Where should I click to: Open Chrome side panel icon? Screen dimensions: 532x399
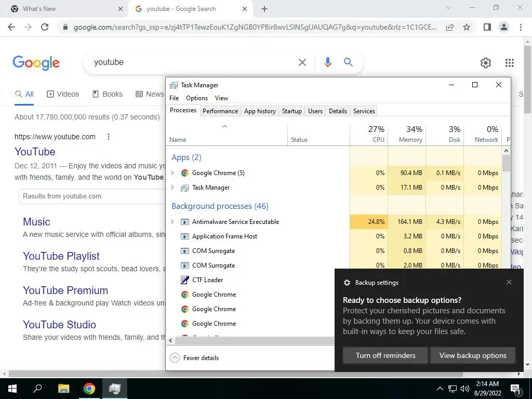click(487, 27)
